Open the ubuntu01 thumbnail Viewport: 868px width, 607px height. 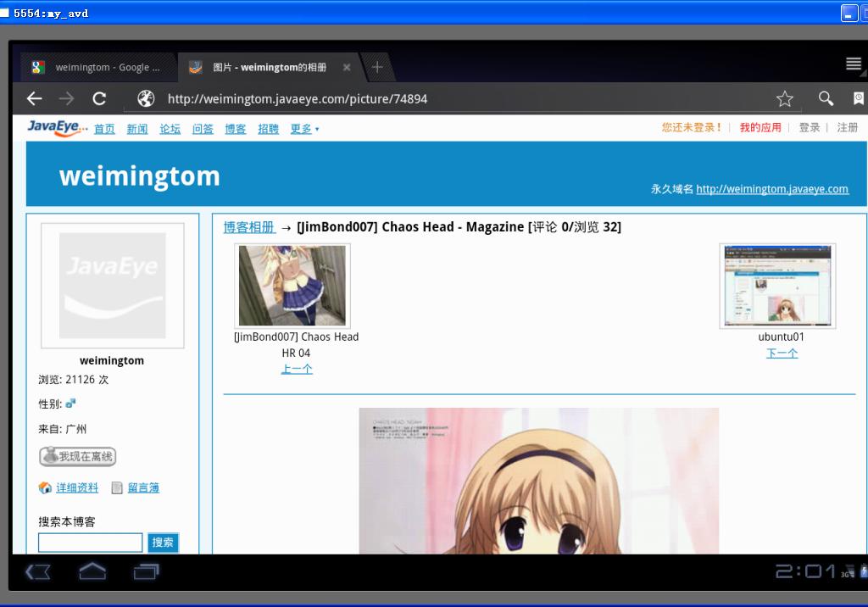coord(778,286)
